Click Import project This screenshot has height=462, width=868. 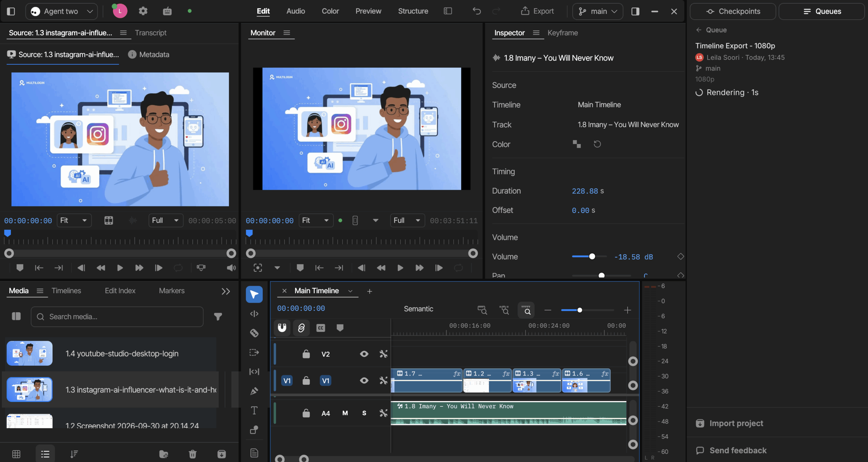pos(729,423)
